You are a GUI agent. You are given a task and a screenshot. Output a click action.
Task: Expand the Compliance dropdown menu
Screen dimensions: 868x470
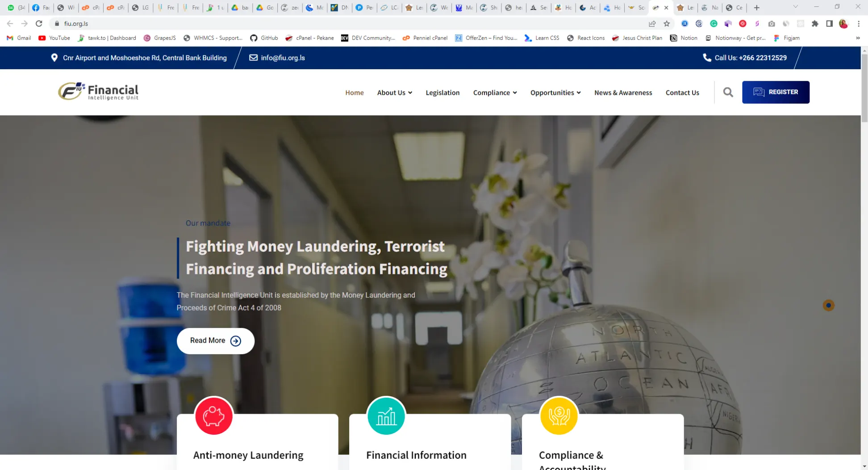(x=495, y=92)
